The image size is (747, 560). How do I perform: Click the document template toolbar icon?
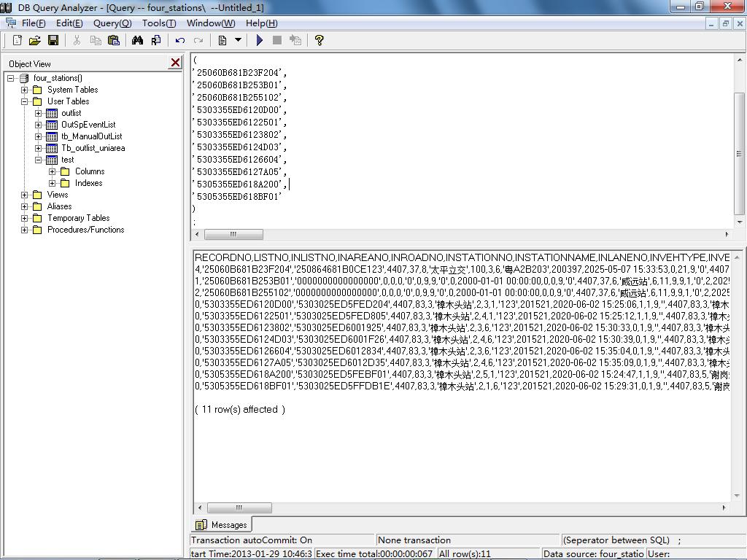point(222,41)
